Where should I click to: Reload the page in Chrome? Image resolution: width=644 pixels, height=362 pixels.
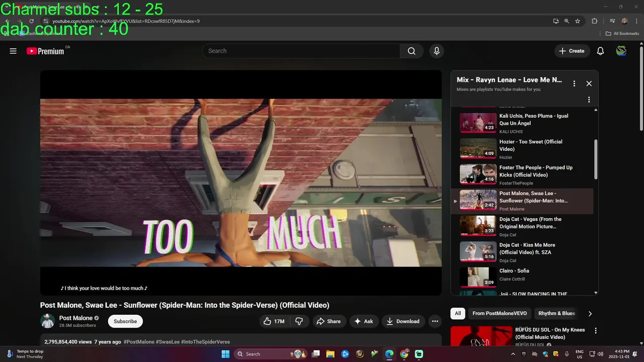(x=31, y=21)
